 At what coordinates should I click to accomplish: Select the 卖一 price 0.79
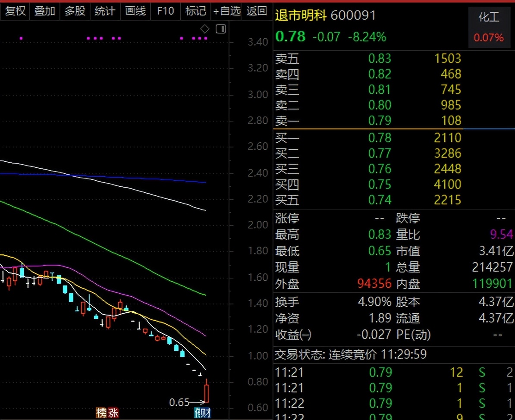point(380,121)
